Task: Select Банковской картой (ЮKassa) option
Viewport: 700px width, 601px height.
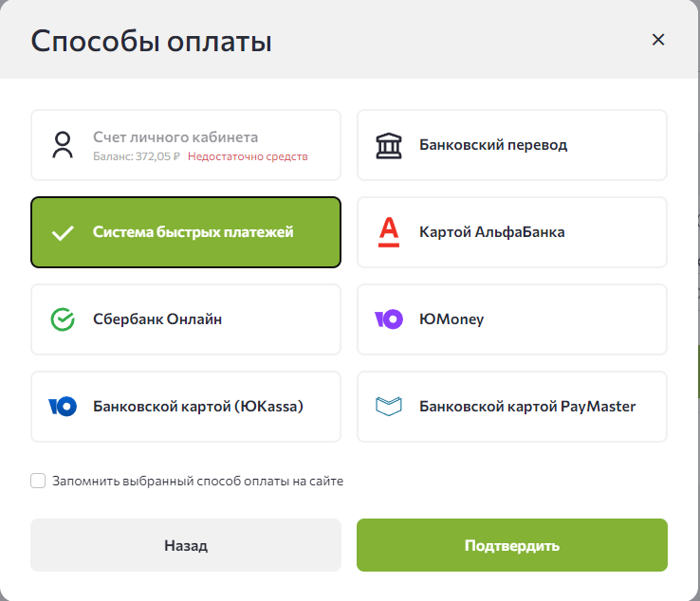Action: coord(186,407)
